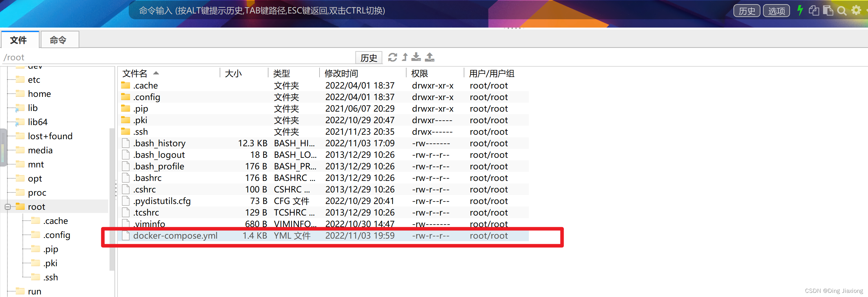Screen dimensions: 868x297
Task: Go up one directory level
Action: pos(405,57)
